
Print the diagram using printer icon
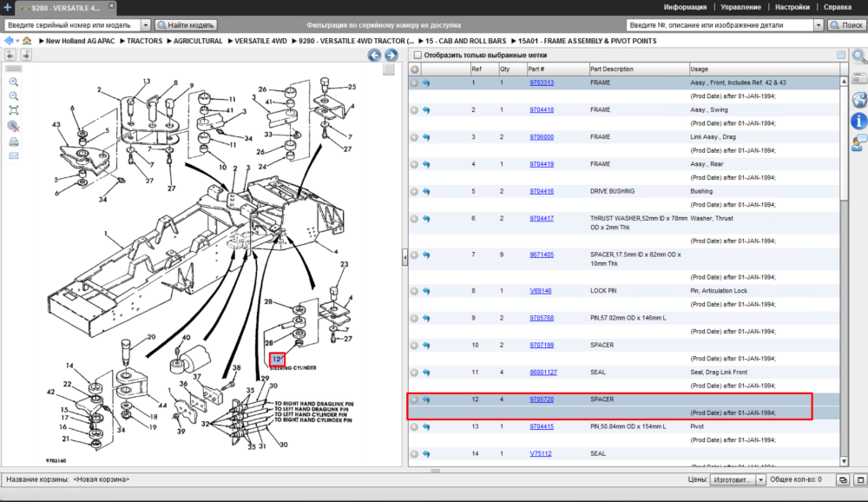(14, 142)
